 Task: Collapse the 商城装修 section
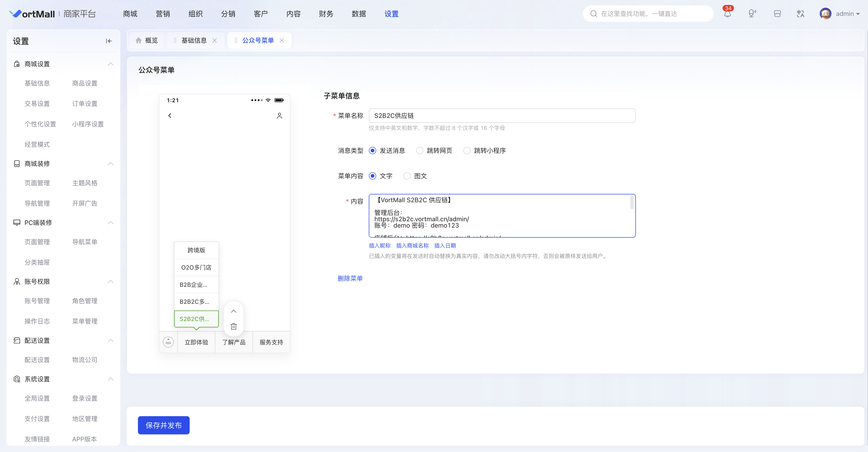(110, 164)
